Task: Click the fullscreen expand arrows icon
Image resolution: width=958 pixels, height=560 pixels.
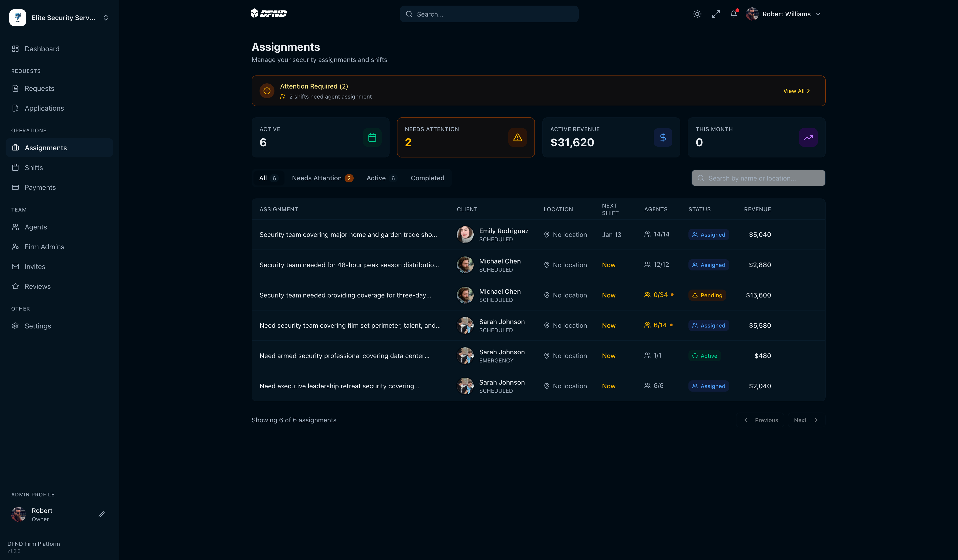Action: (x=716, y=14)
